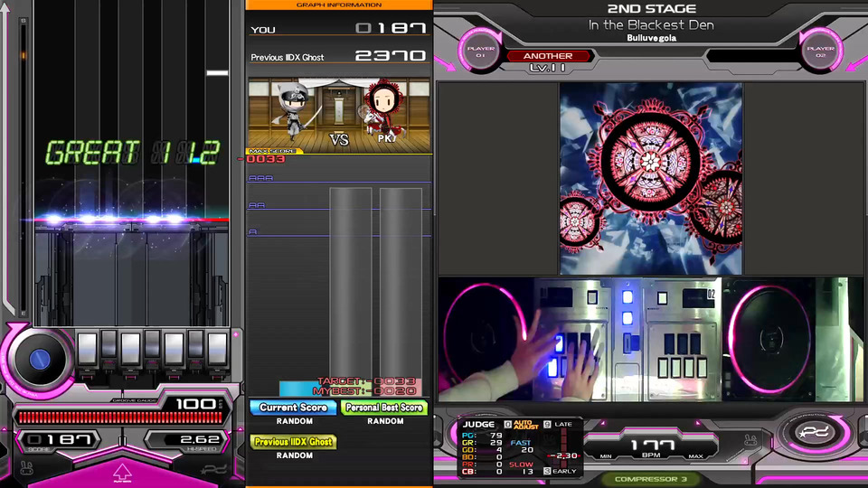The height and width of the screenshot is (488, 868).
Task: Click the pink arrow beside PLAYER 02
Action: [x=856, y=63]
